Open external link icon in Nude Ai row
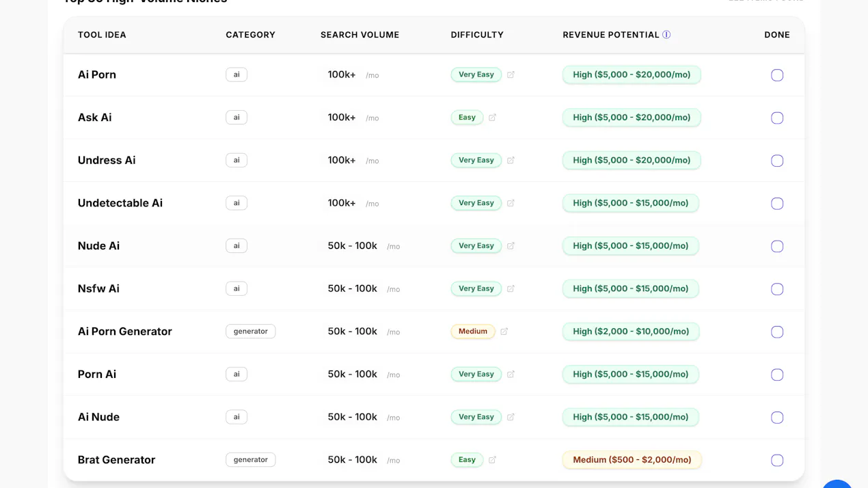Screen dimensions: 868x488 [511, 246]
